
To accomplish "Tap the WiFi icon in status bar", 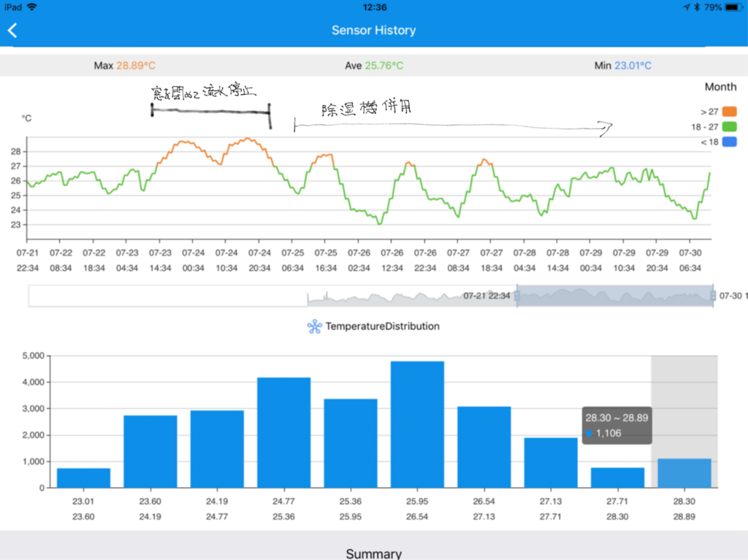I will 32,7.
